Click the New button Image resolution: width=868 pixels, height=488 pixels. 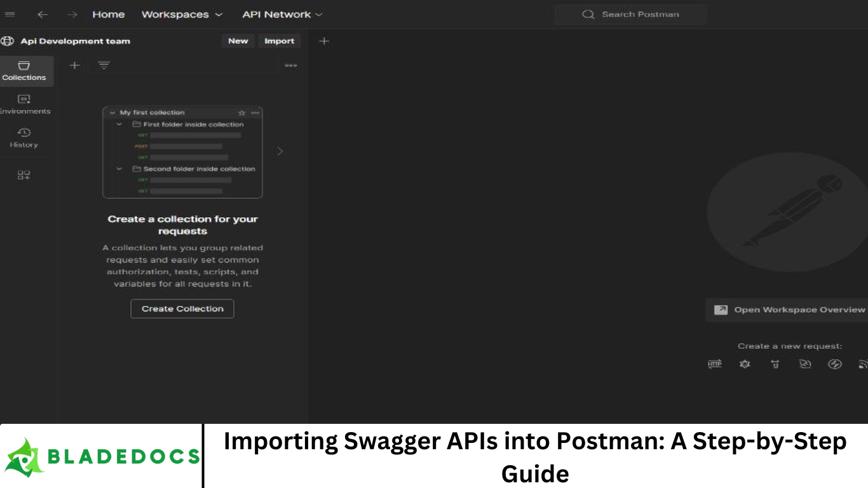point(238,41)
